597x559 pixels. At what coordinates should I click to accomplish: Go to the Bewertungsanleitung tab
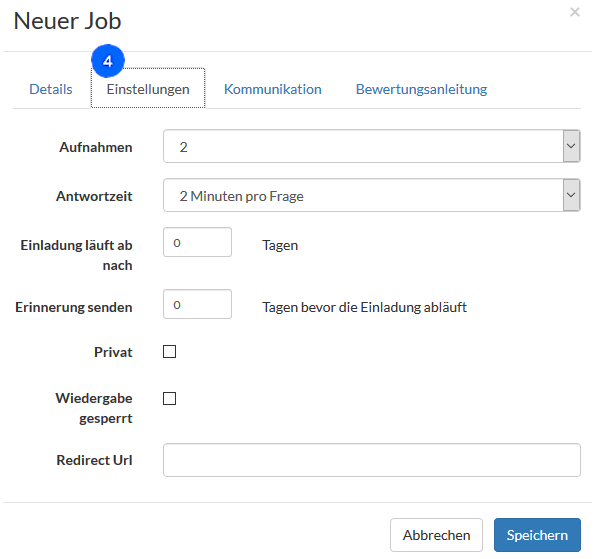(421, 89)
